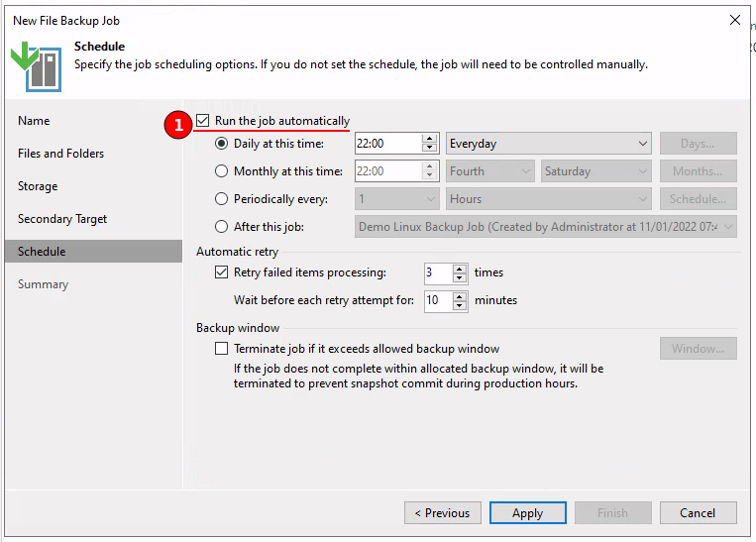
Task: Decrease the daily time with down arrow
Action: [x=429, y=148]
